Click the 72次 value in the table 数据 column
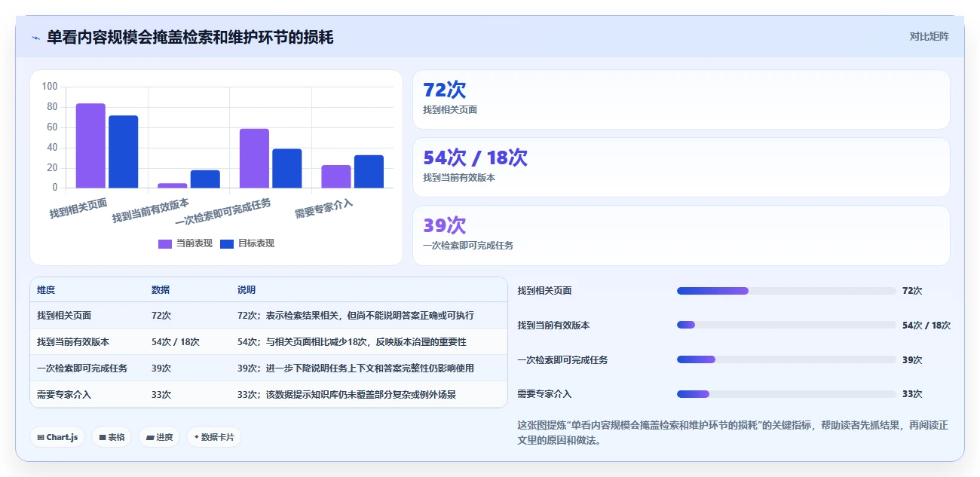The height and width of the screenshot is (477, 980). 161,316
